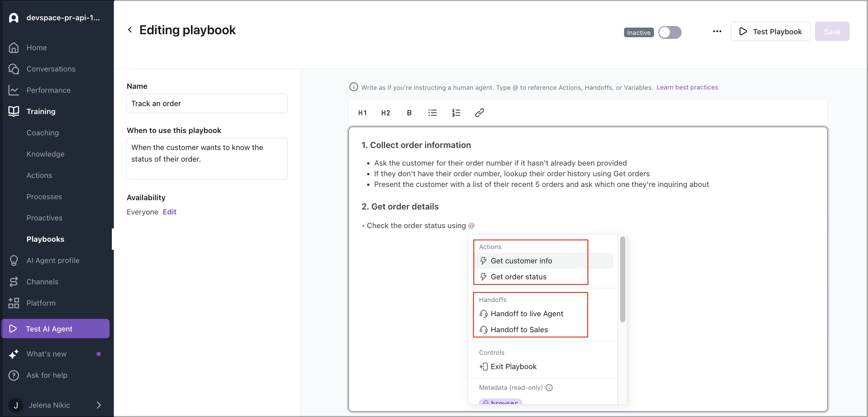Click the Channels sidebar icon
Screen dimensions: 868x417
[x=13, y=282]
